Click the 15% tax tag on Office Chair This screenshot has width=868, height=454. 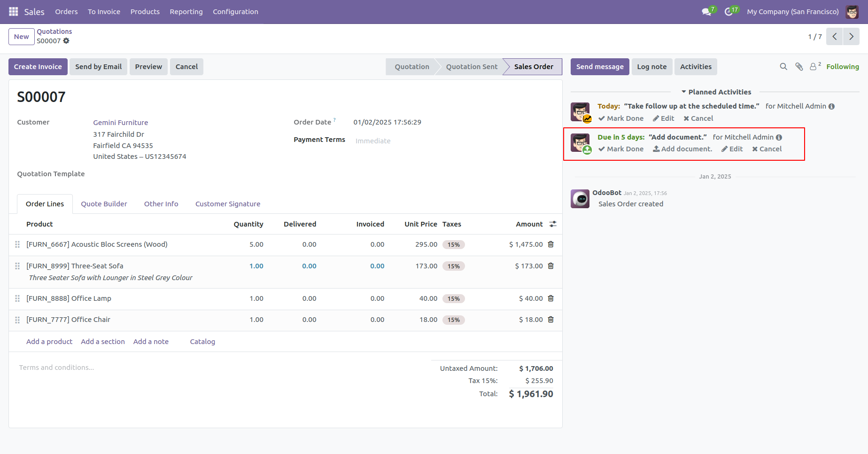pyautogui.click(x=453, y=320)
